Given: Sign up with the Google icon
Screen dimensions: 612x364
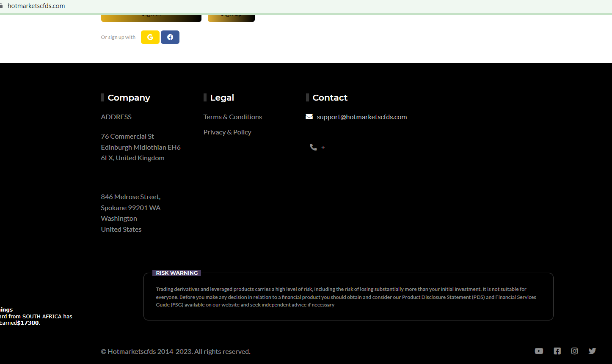Looking at the screenshot, I should point(150,37).
